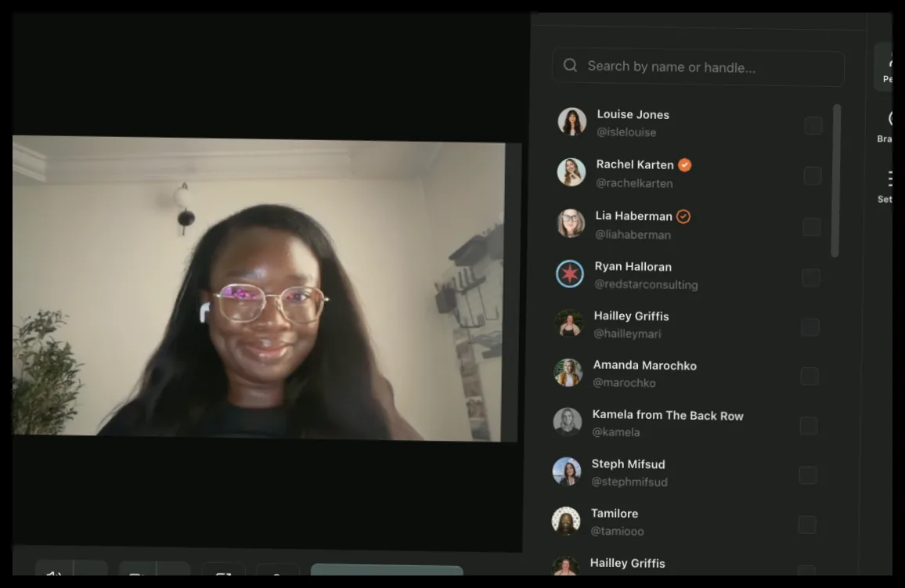Focus the 'Search by name or handle' field
The width and height of the screenshot is (905, 588).
point(698,67)
